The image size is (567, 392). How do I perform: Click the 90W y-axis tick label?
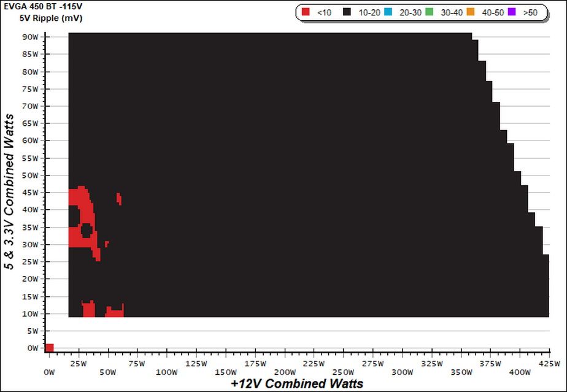pyautogui.click(x=30, y=37)
